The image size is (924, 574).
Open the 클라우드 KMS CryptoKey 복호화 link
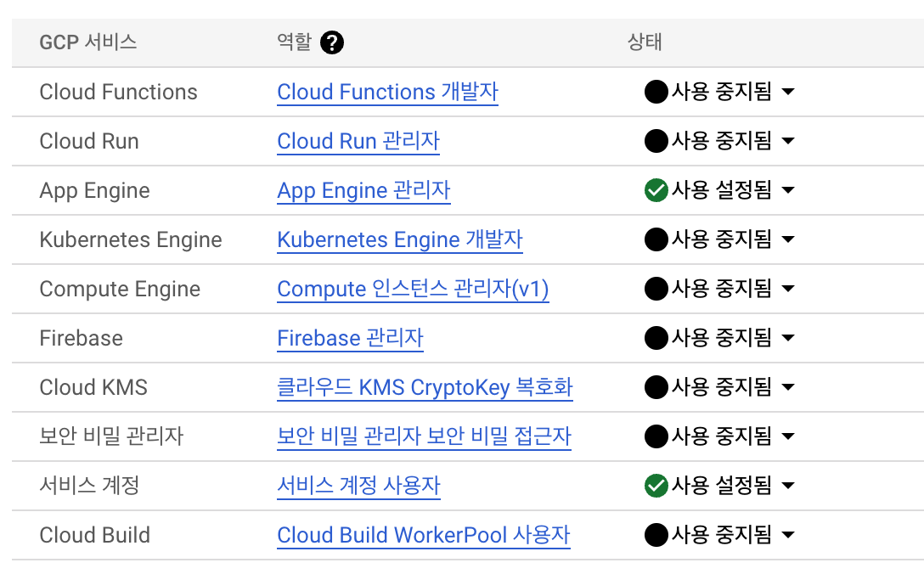point(425,387)
